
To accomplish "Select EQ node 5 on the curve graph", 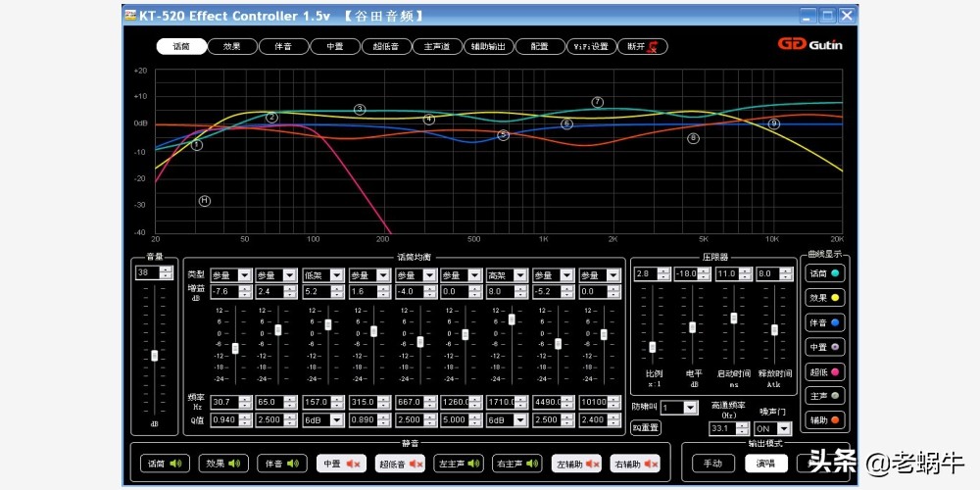I will point(503,135).
